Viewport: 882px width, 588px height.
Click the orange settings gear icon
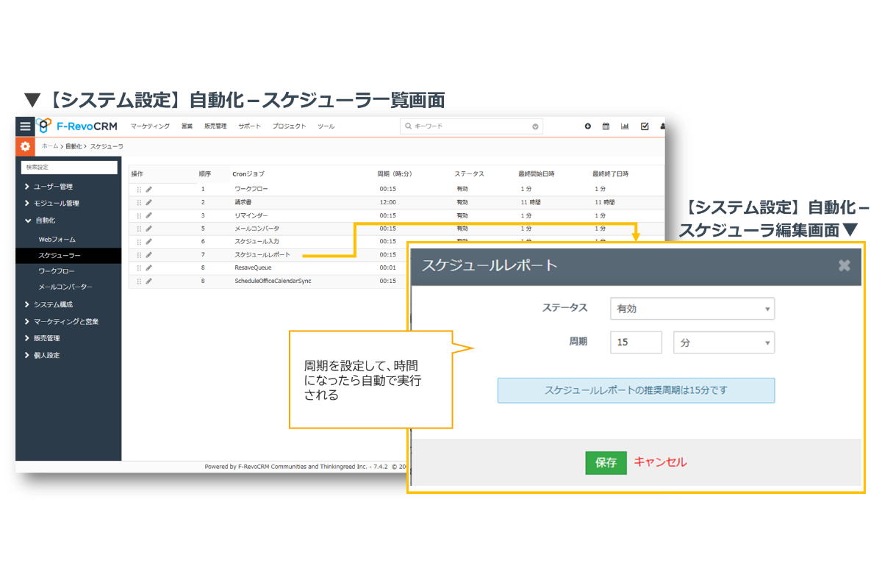(25, 146)
